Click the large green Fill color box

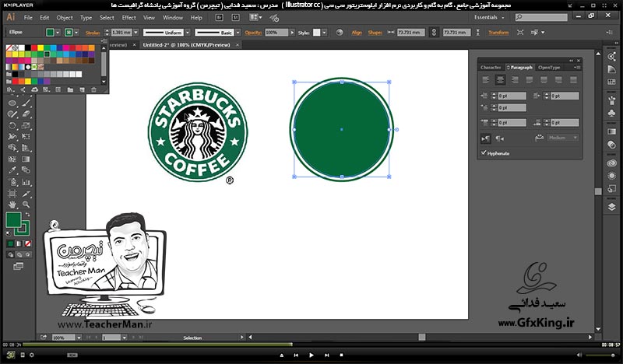pos(13,220)
